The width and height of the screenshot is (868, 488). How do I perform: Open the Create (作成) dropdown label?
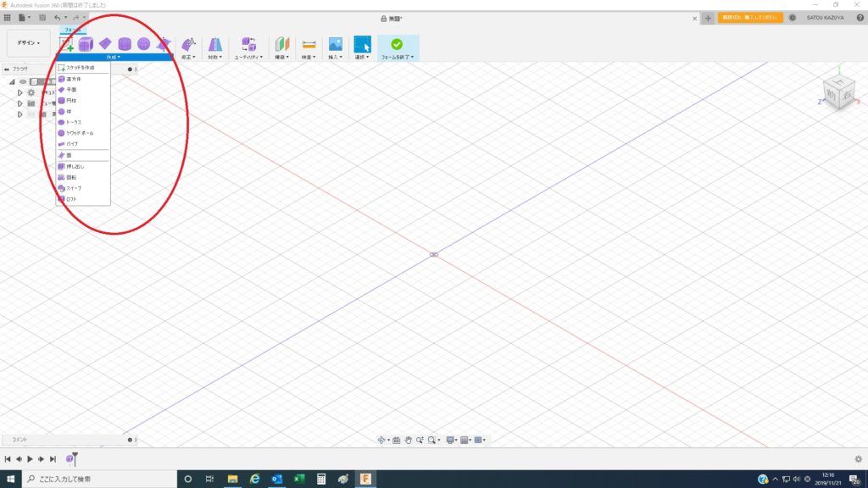(x=114, y=57)
